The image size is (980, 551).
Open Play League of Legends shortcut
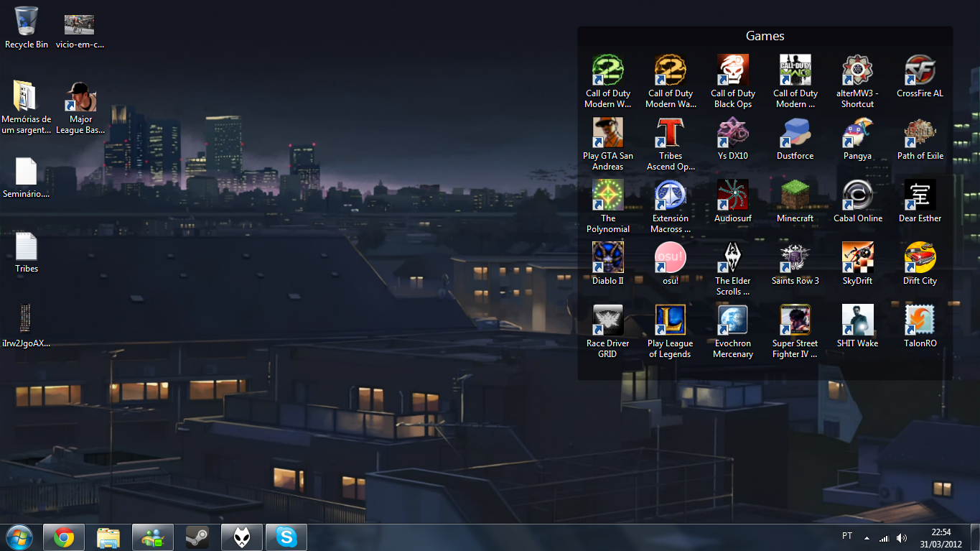[670, 320]
